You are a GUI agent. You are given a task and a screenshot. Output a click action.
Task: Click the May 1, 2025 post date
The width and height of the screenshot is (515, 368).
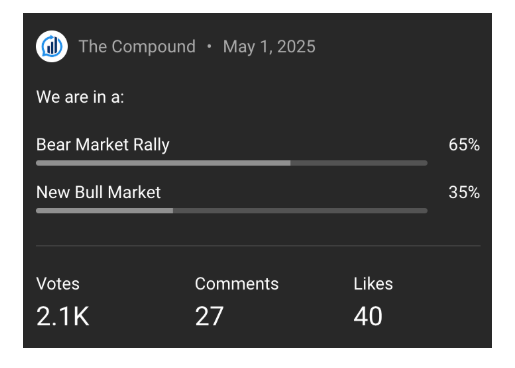tap(269, 46)
